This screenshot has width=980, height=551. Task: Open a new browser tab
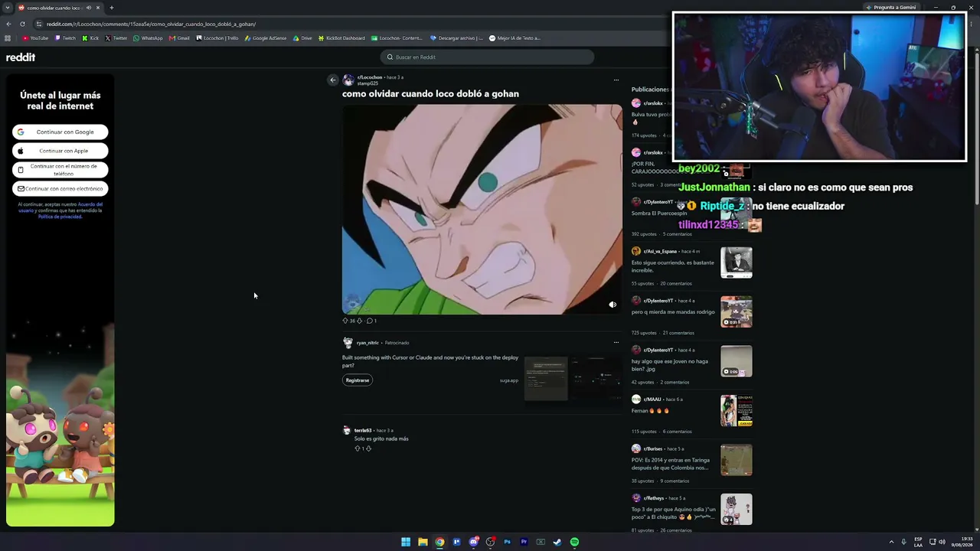[111, 8]
